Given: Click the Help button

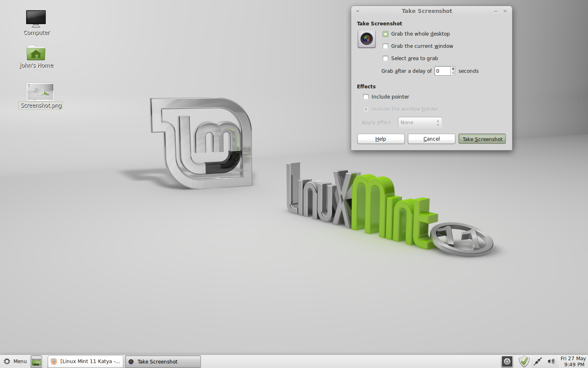Looking at the screenshot, I should (381, 139).
